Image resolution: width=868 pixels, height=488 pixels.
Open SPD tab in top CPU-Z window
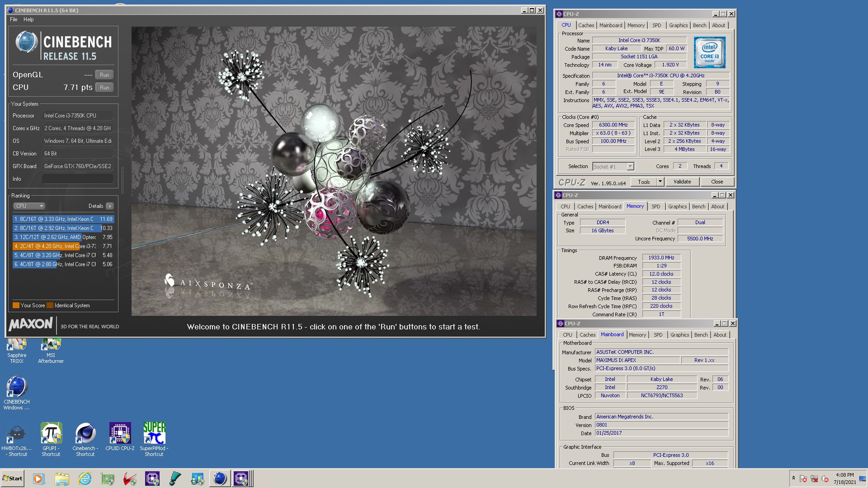tap(656, 25)
